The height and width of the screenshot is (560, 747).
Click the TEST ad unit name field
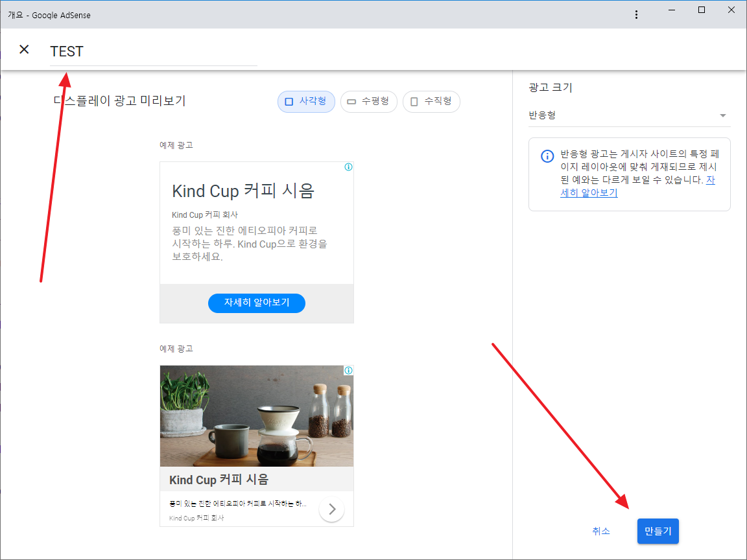(x=154, y=52)
